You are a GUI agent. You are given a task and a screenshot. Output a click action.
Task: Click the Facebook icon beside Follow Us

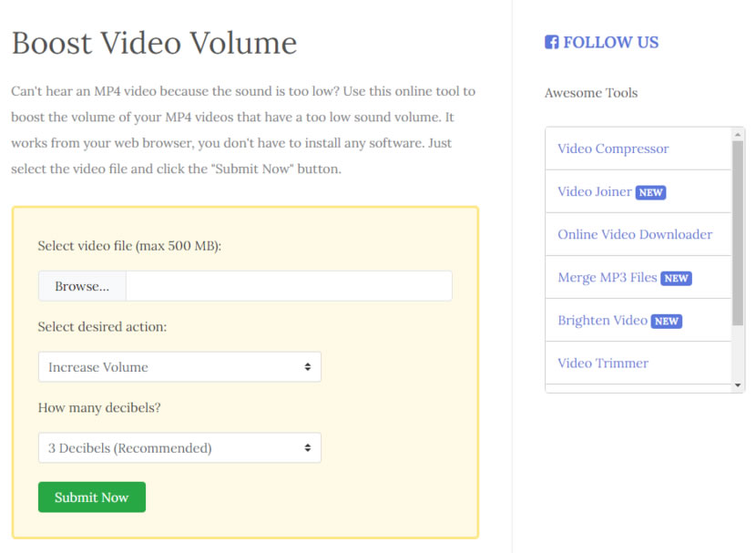click(x=551, y=42)
